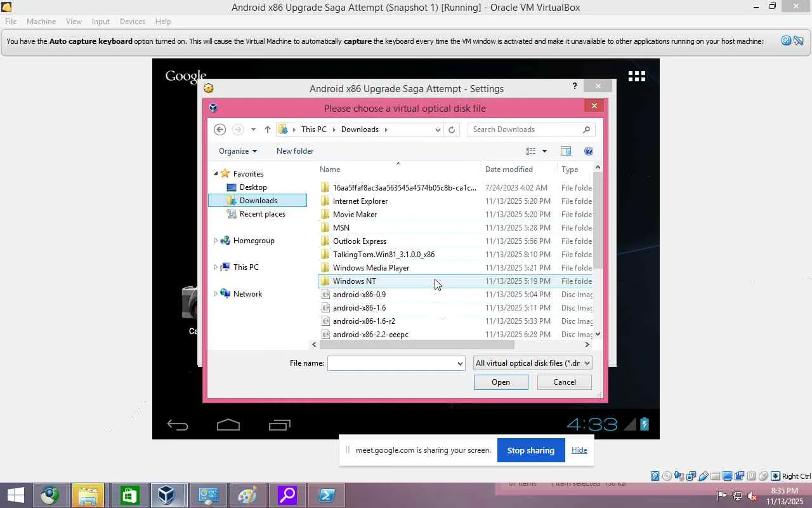Screen dimensions: 812x508
Task: Open the VirtualBox Help menu
Action: (x=163, y=22)
